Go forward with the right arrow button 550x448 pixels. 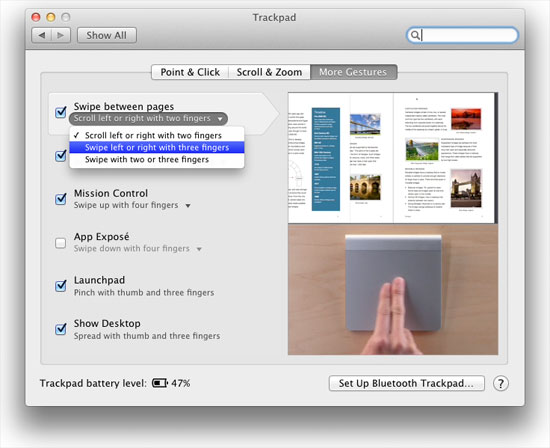[61, 35]
